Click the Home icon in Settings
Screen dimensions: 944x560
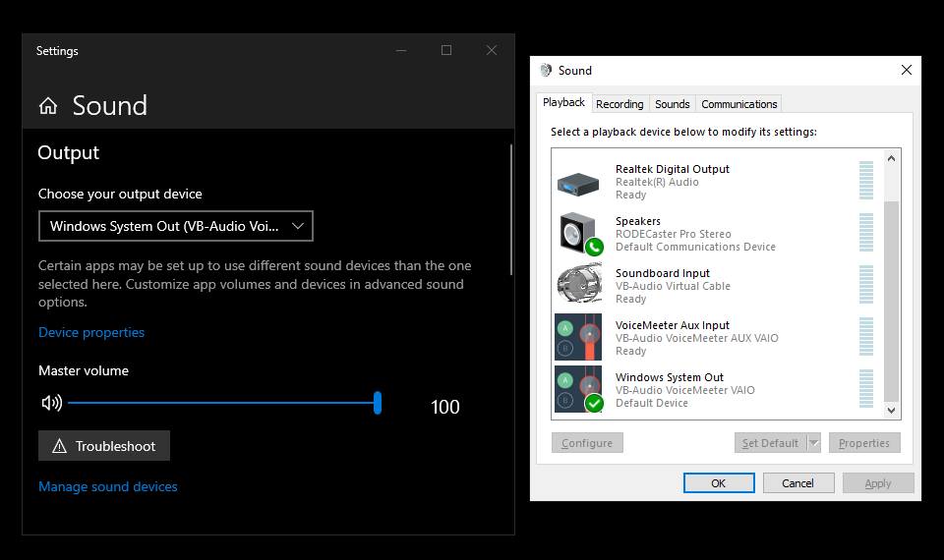coord(48,106)
